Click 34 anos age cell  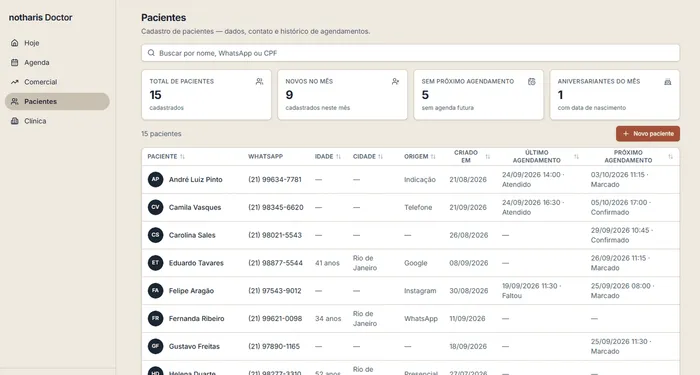click(x=328, y=318)
